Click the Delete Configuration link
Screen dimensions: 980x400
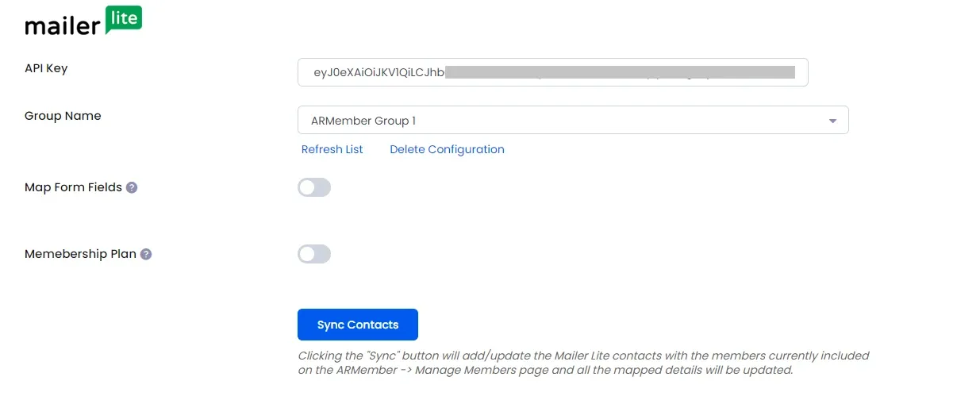[x=447, y=149]
